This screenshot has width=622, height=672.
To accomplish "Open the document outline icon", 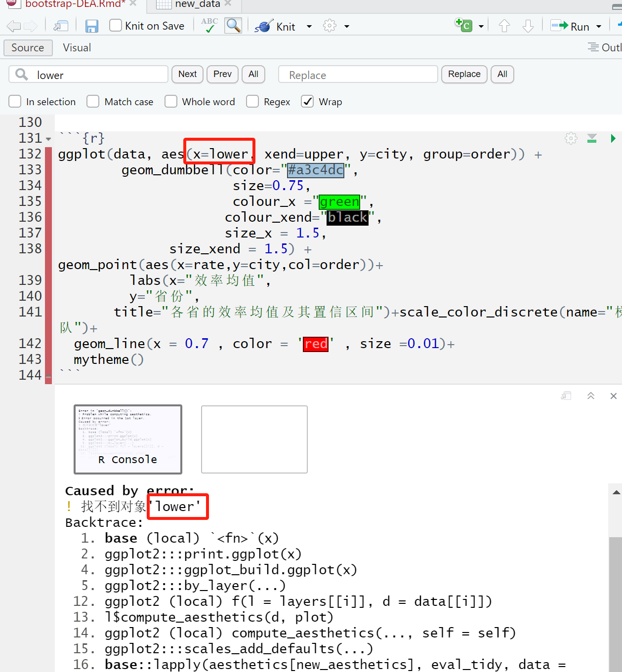I will (592, 47).
